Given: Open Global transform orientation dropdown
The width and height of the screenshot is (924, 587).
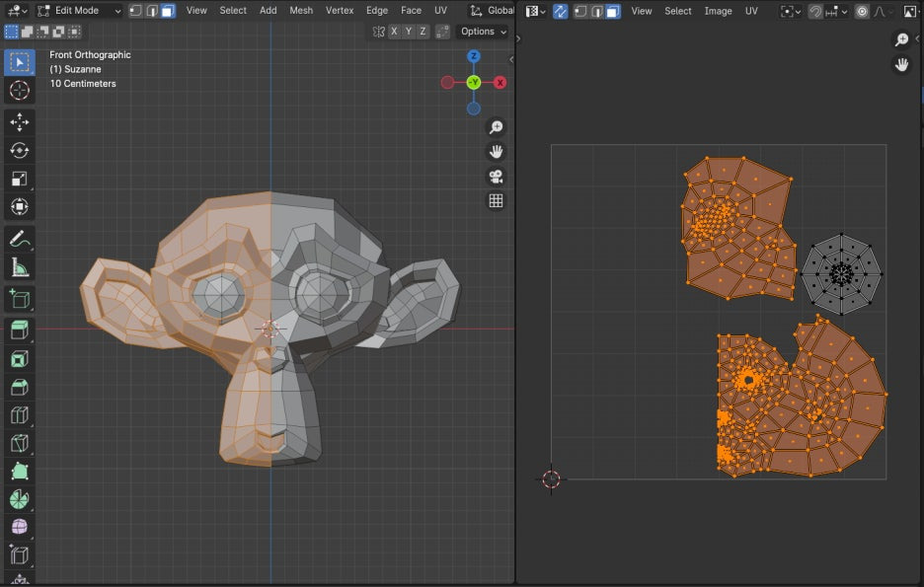Looking at the screenshot, I should [x=493, y=11].
